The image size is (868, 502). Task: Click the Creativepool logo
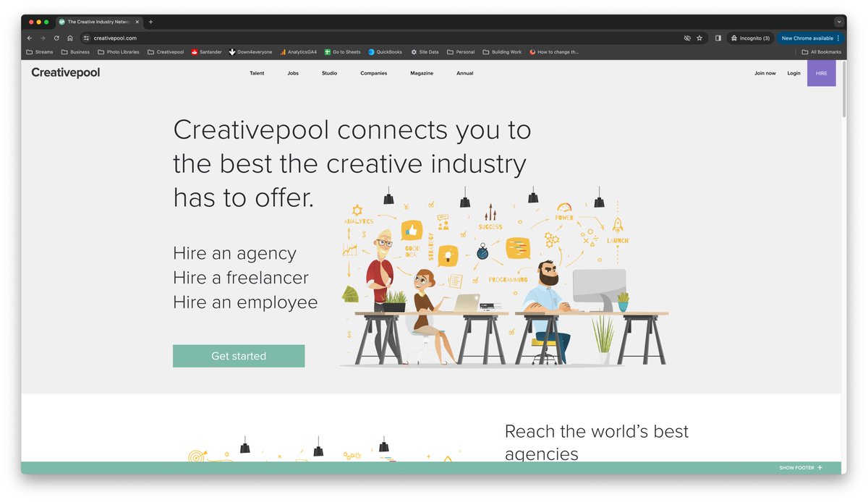point(66,72)
